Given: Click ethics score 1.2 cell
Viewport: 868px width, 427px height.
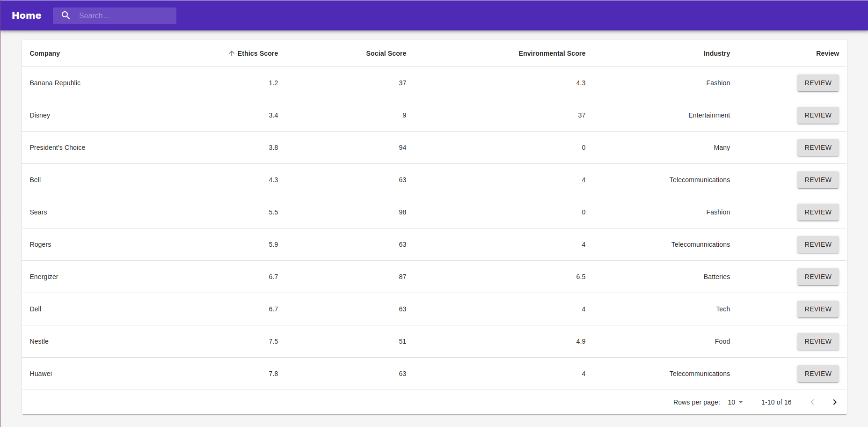Looking at the screenshot, I should (x=273, y=83).
